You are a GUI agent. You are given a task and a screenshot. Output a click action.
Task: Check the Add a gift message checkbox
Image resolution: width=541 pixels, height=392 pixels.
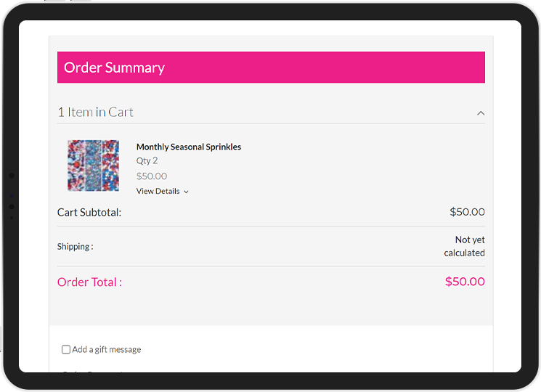click(x=66, y=349)
